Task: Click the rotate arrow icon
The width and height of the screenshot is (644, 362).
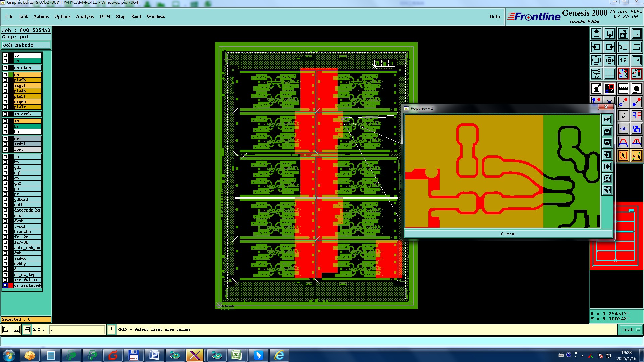Action: pos(623,115)
